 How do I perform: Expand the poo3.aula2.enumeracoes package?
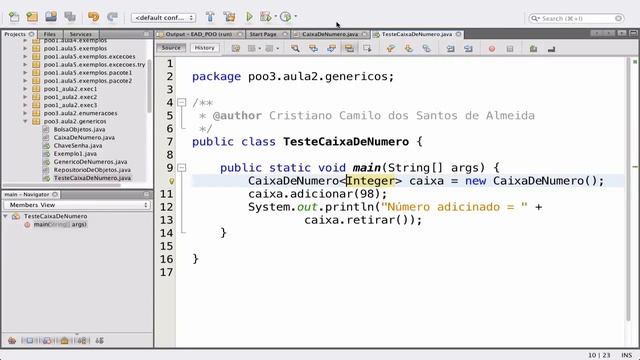[x=25, y=113]
